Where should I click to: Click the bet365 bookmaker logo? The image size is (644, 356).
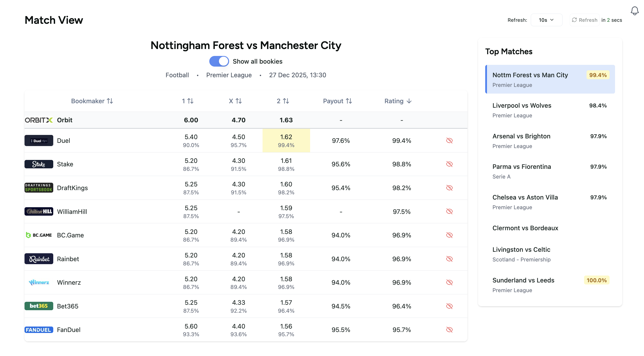point(39,306)
